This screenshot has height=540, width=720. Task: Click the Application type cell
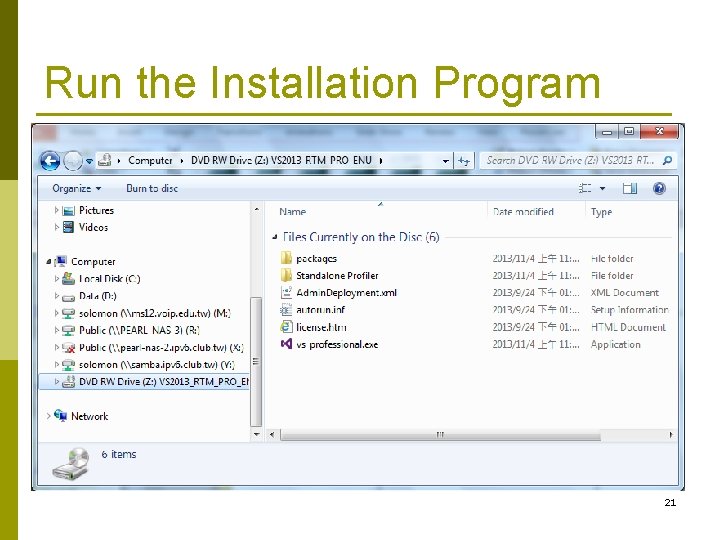pyautogui.click(x=615, y=344)
